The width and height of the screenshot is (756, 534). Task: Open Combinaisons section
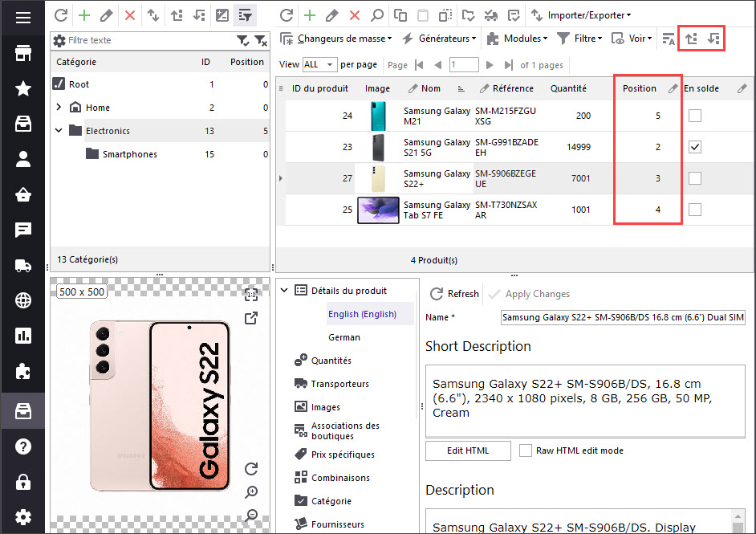point(331,478)
